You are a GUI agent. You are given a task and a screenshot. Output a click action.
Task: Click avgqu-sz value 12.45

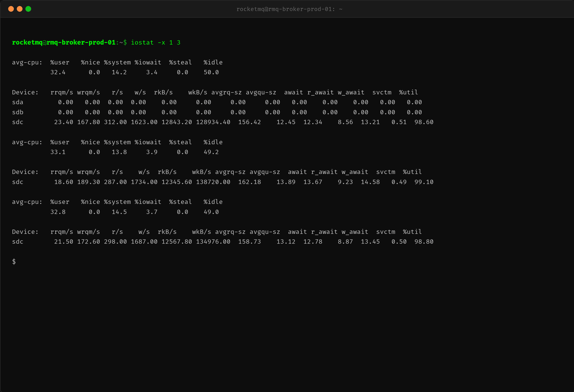pos(286,122)
